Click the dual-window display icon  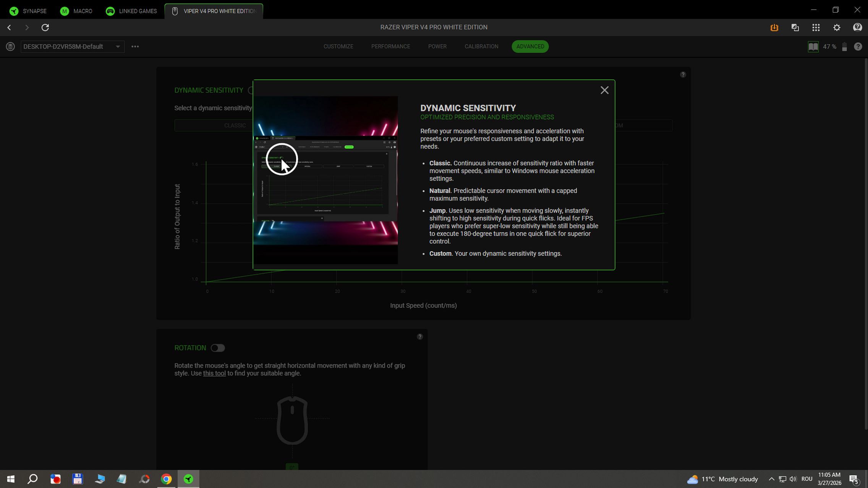795,27
